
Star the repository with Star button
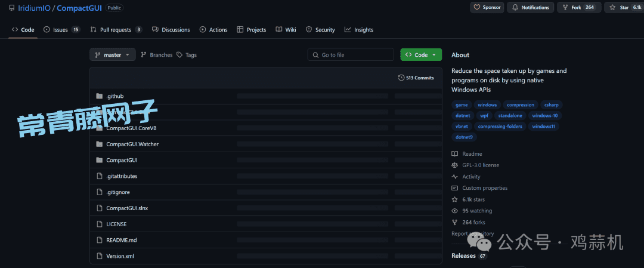(624, 7)
